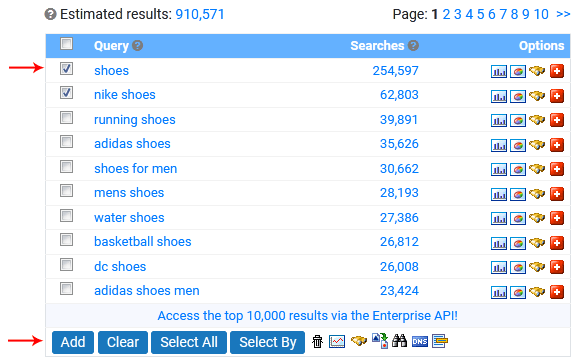The image size is (580, 360).
Task: Uncheck the shoes checkbox
Action: (67, 68)
